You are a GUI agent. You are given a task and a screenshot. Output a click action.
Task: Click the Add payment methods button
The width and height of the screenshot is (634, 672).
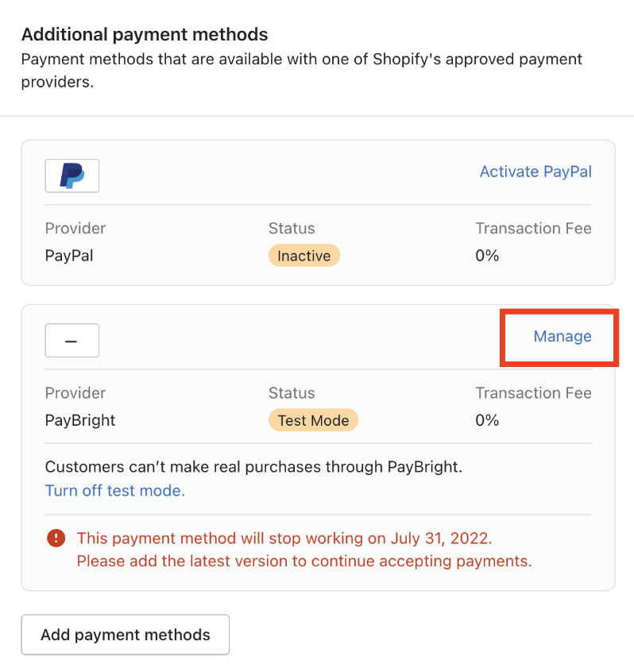tap(125, 635)
